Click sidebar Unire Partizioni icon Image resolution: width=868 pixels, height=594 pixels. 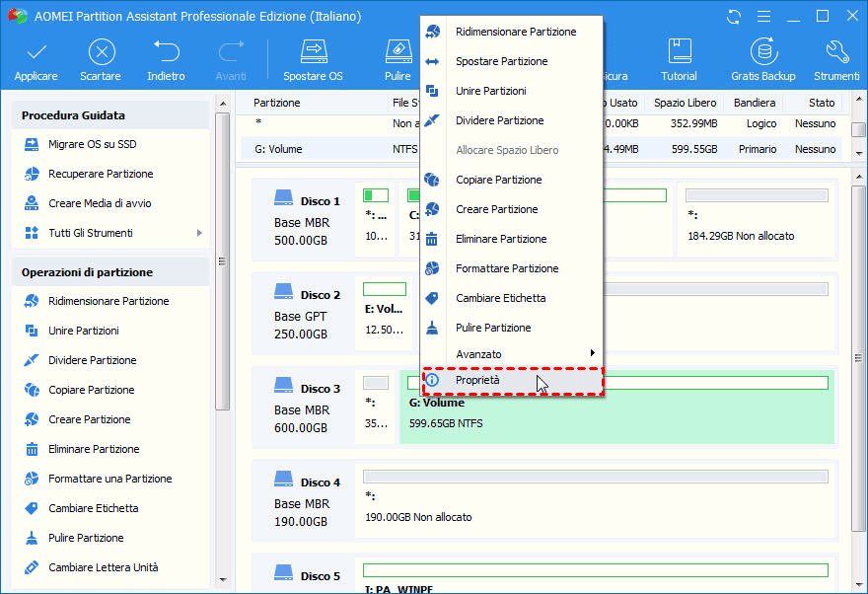tap(32, 331)
